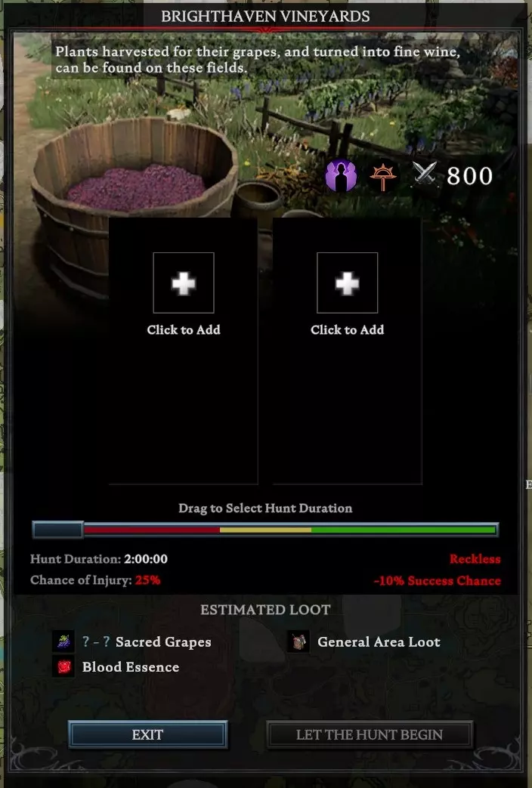The width and height of the screenshot is (532, 788).
Task: Click the General Area Loot label
Action: coord(379,641)
